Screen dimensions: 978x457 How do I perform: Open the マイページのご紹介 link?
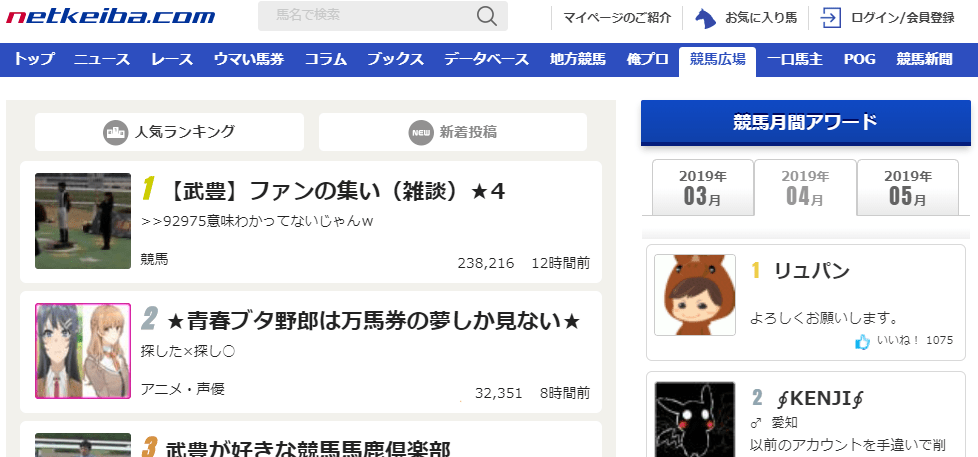click(617, 18)
